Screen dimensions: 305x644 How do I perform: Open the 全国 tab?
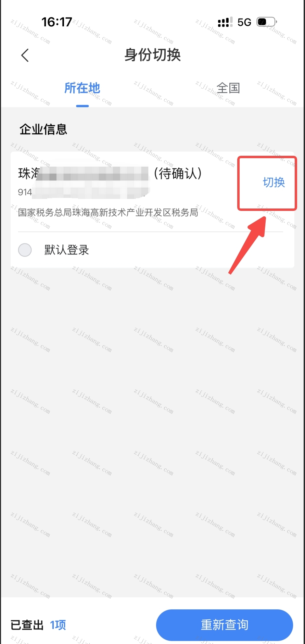point(228,88)
